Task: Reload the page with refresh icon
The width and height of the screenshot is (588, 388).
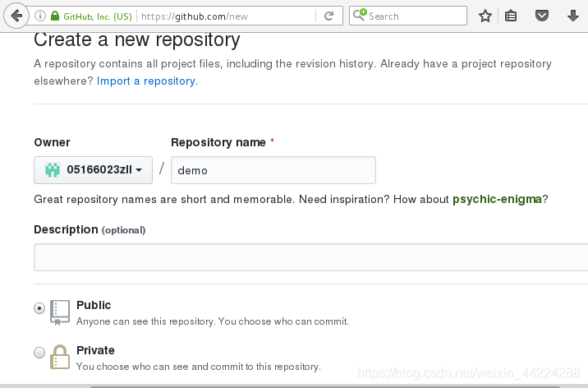Action: coord(328,16)
